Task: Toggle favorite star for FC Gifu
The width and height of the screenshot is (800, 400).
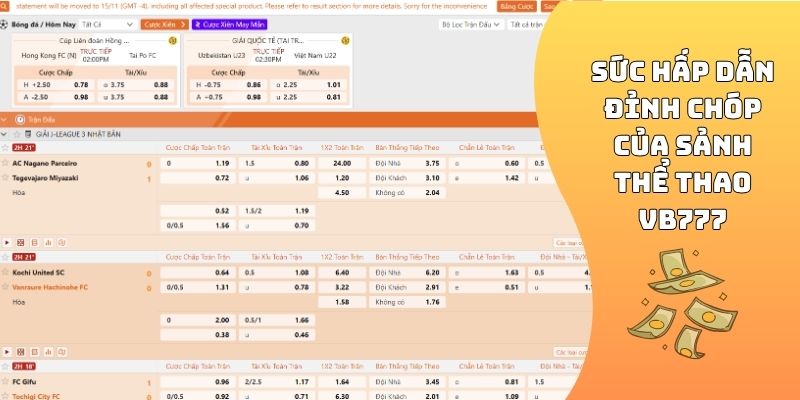Action: (7, 382)
